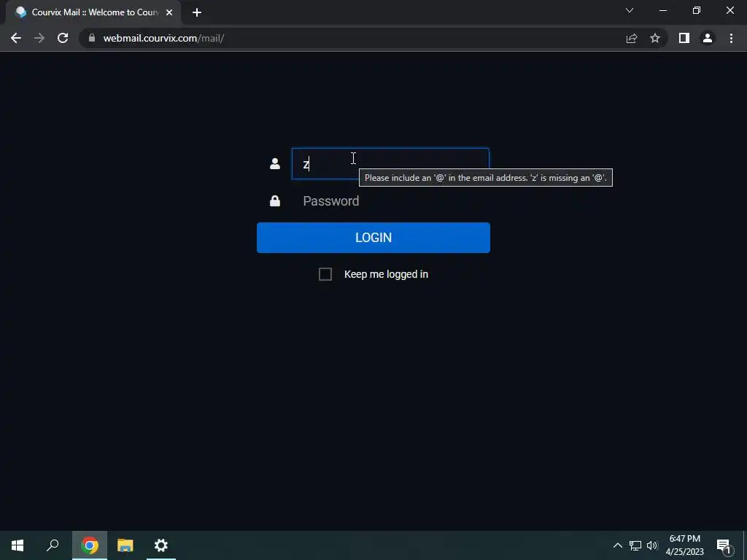Image resolution: width=747 pixels, height=560 pixels.
Task: Click the padlock icon beside Password
Action: [275, 201]
